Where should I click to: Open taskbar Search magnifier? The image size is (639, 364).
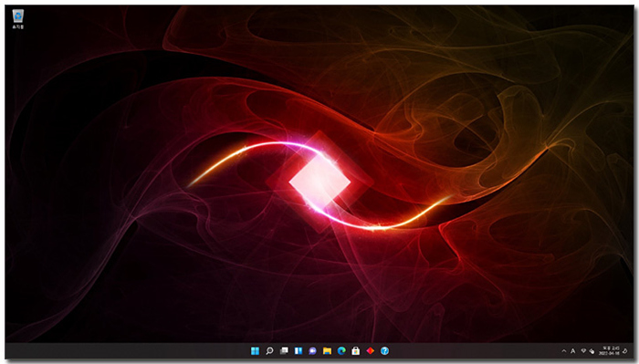click(x=269, y=351)
